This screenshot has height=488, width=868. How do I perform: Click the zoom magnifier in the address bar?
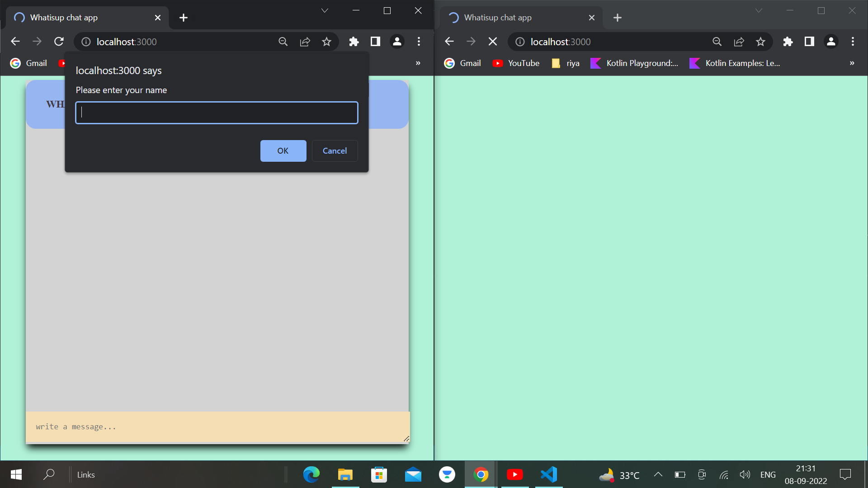click(x=283, y=41)
